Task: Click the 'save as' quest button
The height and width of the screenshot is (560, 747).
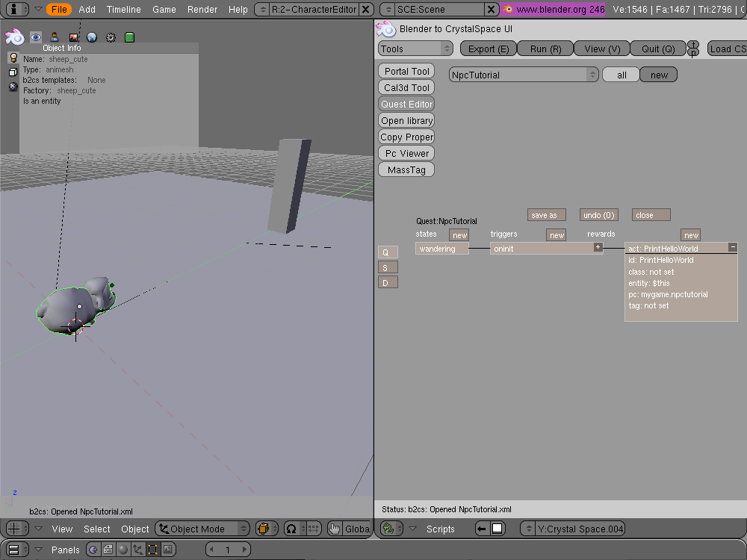Action: pyautogui.click(x=546, y=215)
